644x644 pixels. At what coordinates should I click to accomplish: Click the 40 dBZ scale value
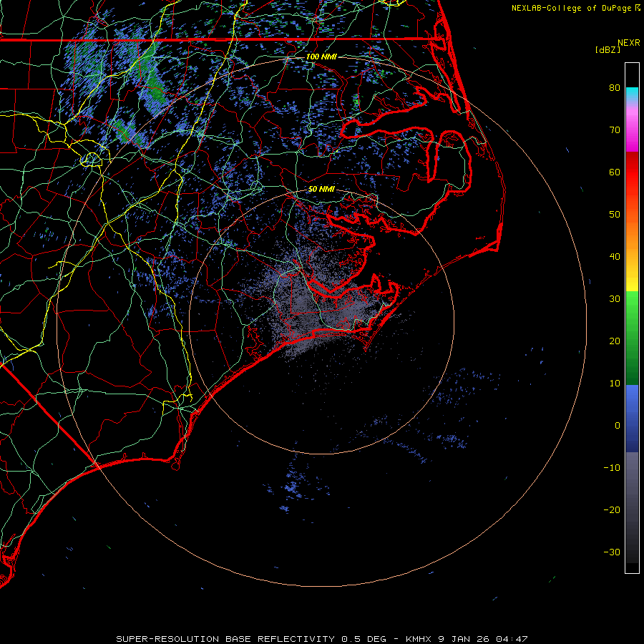615,257
